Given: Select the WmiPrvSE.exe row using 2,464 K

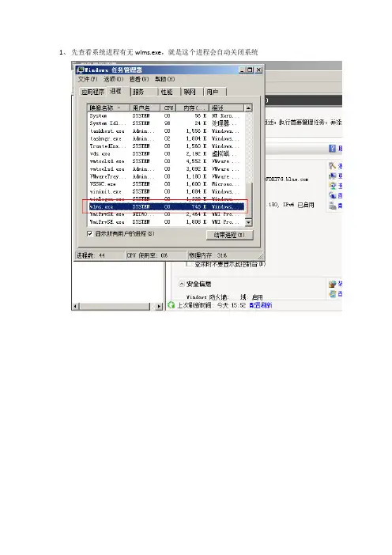Looking at the screenshot, I should pos(166,214).
